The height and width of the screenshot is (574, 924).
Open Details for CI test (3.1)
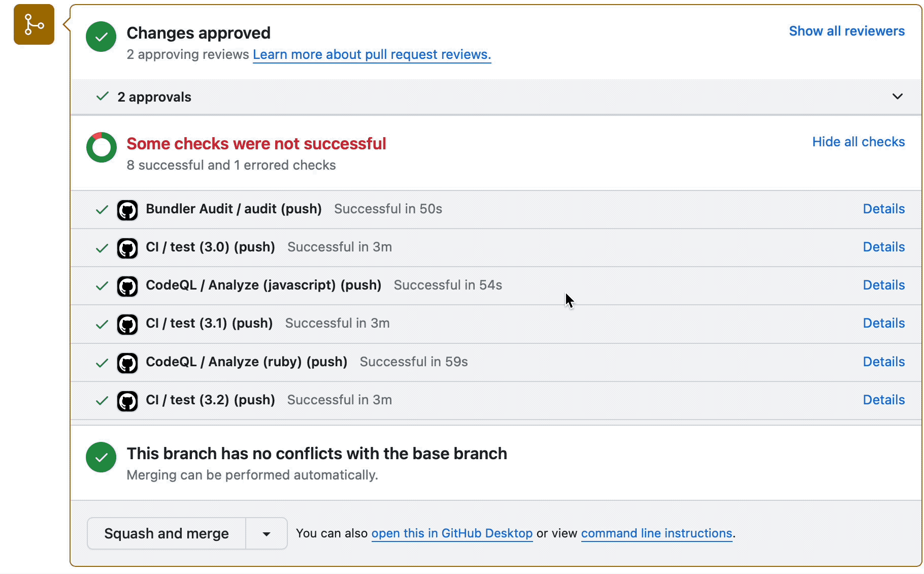tap(883, 323)
